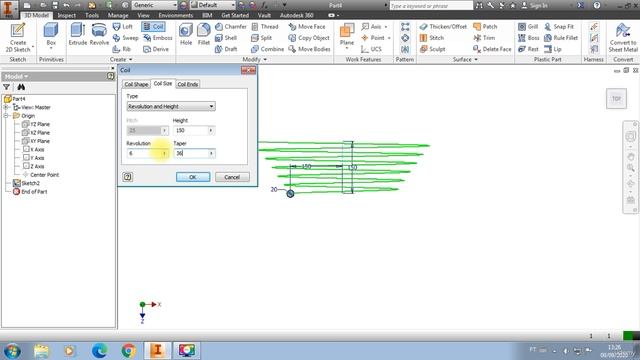640x360 pixels.
Task: Select the Stitch surface tool
Action: click(432, 38)
